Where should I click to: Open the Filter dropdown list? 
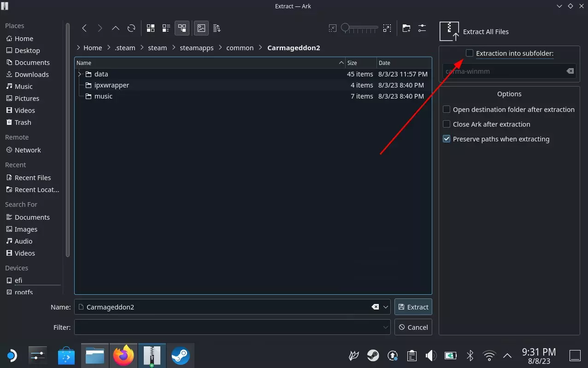point(386,327)
